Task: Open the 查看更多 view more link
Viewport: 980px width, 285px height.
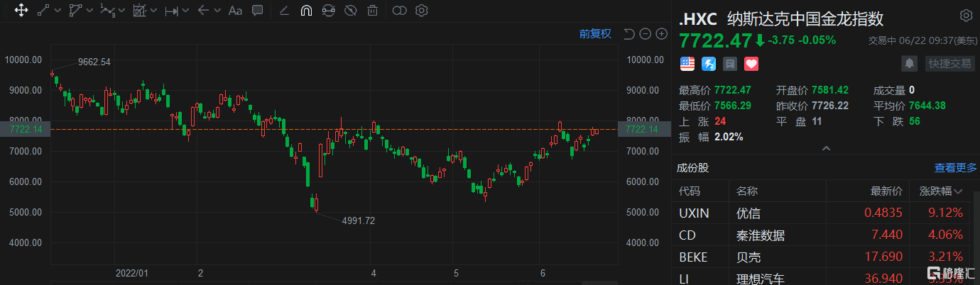Action: point(956,168)
